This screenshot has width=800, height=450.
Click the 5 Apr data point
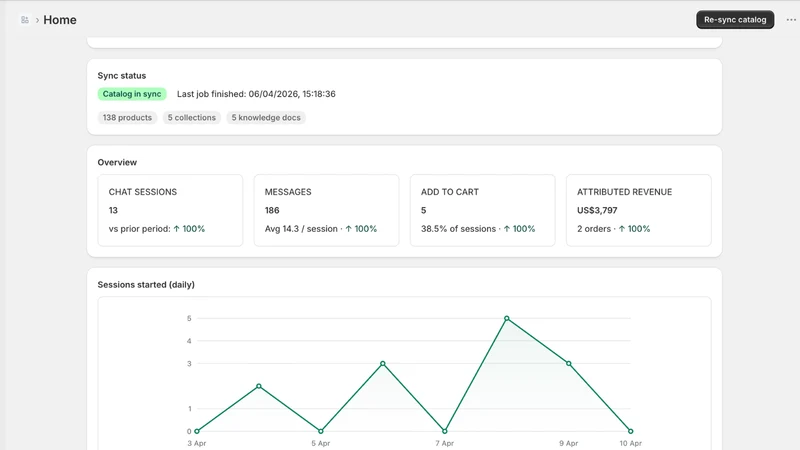click(321, 431)
